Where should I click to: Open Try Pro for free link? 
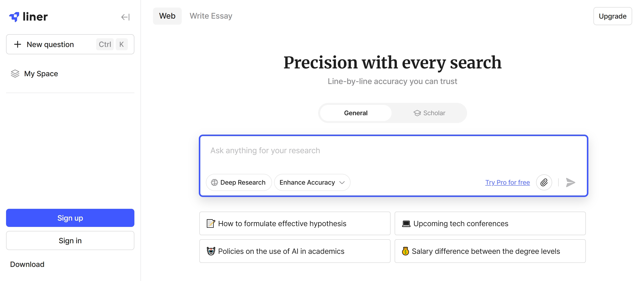coord(507,182)
